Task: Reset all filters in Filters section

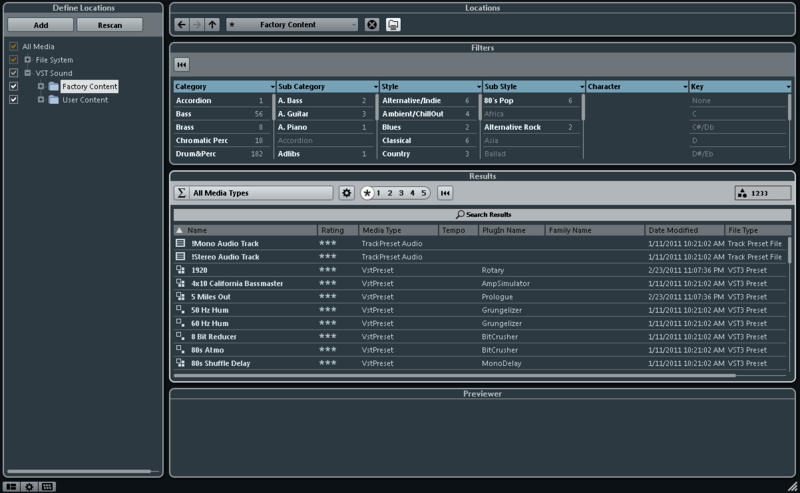Action: point(182,64)
